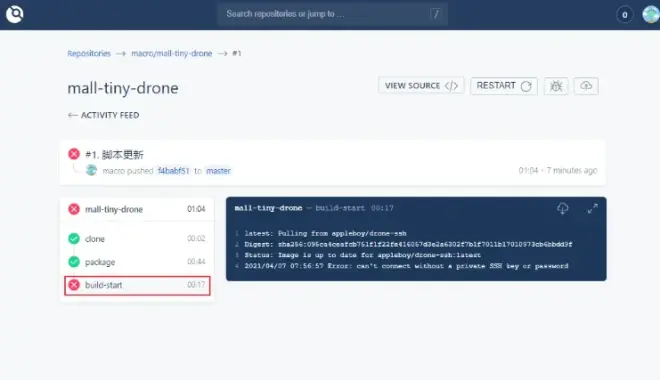The image size is (660, 380).
Task: Click log line 'Status: Image is up to date'
Action: pos(362,255)
